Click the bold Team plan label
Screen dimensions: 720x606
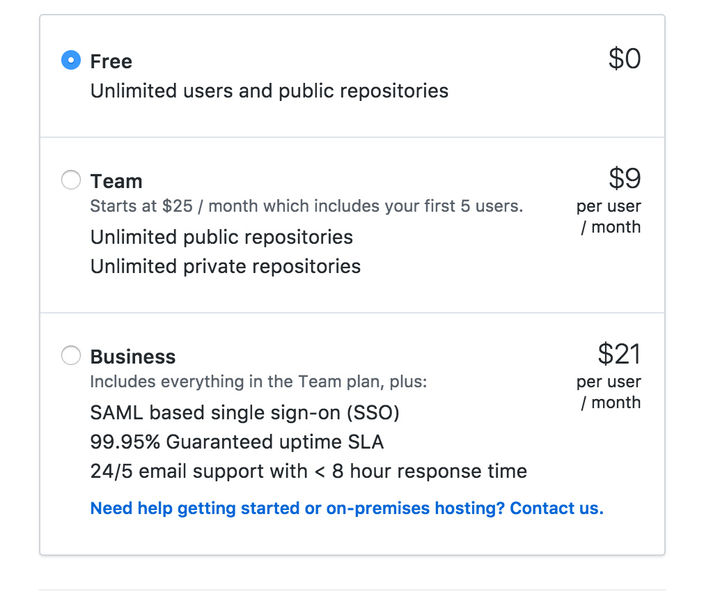tap(116, 181)
